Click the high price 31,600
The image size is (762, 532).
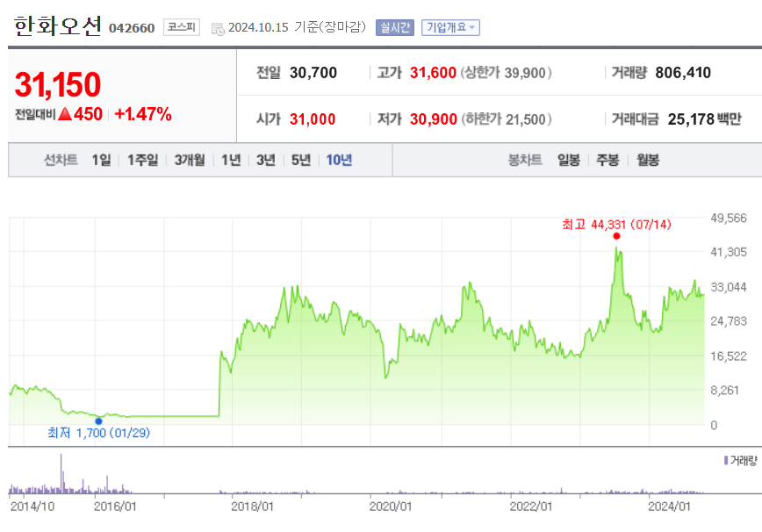tap(433, 73)
